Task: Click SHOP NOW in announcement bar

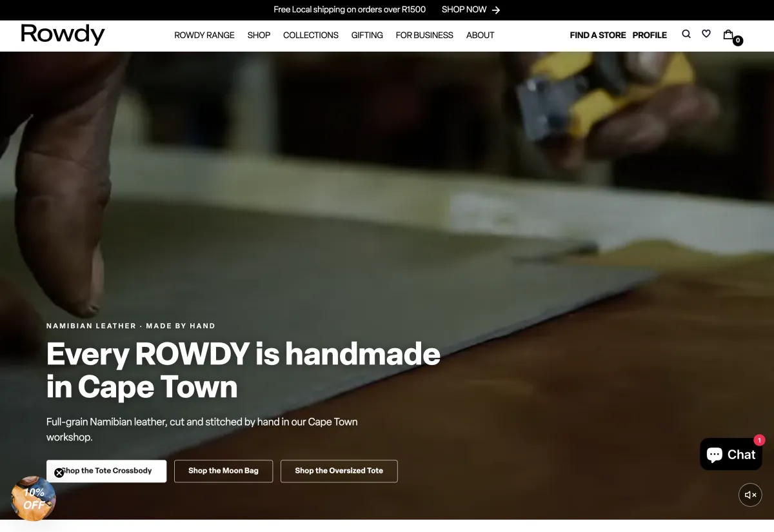Action: 464,10
